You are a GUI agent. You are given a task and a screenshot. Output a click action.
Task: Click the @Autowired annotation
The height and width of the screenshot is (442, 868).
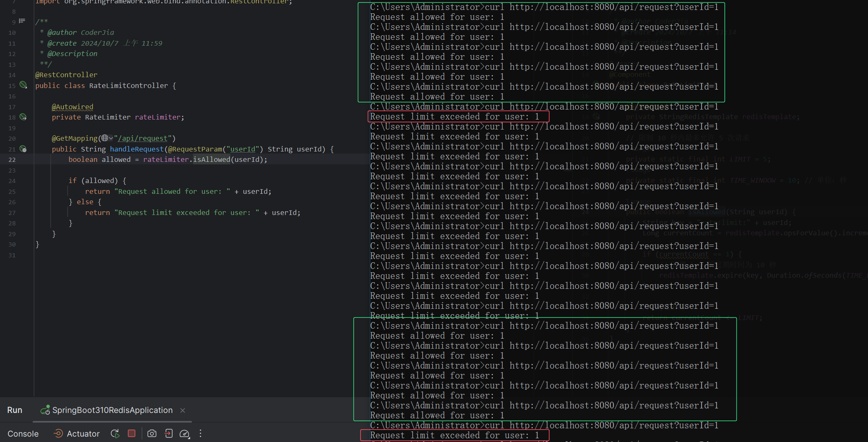[73, 107]
